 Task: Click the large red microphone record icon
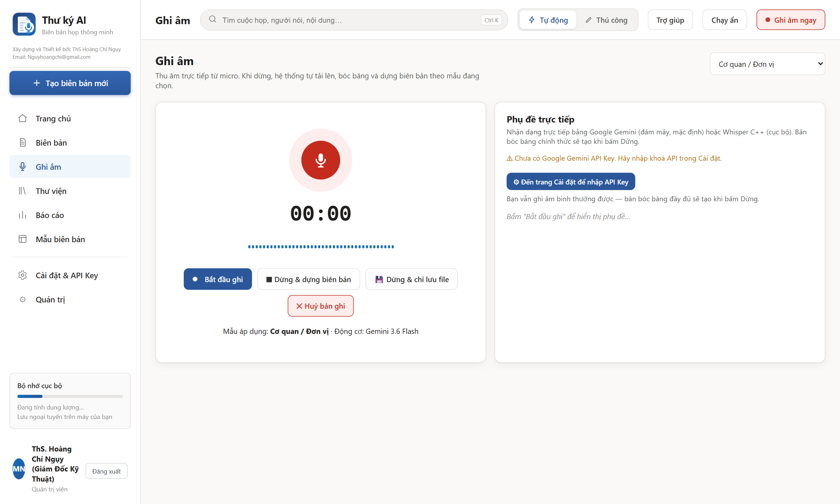tap(321, 160)
